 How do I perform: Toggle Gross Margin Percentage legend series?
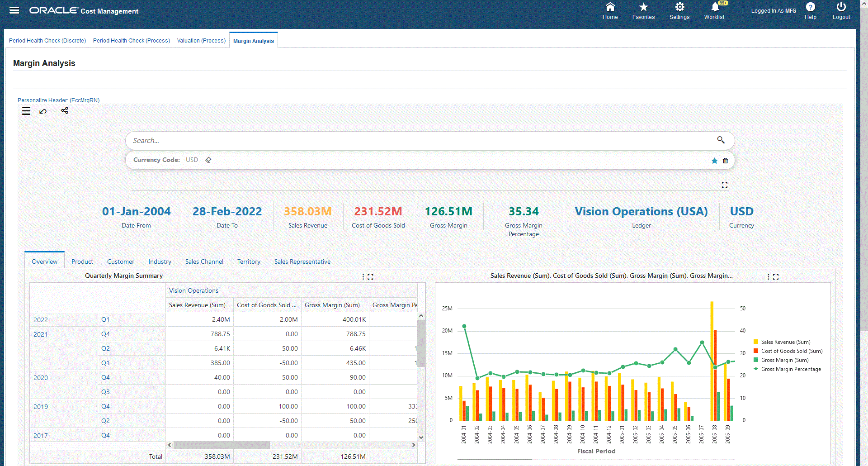click(x=791, y=369)
